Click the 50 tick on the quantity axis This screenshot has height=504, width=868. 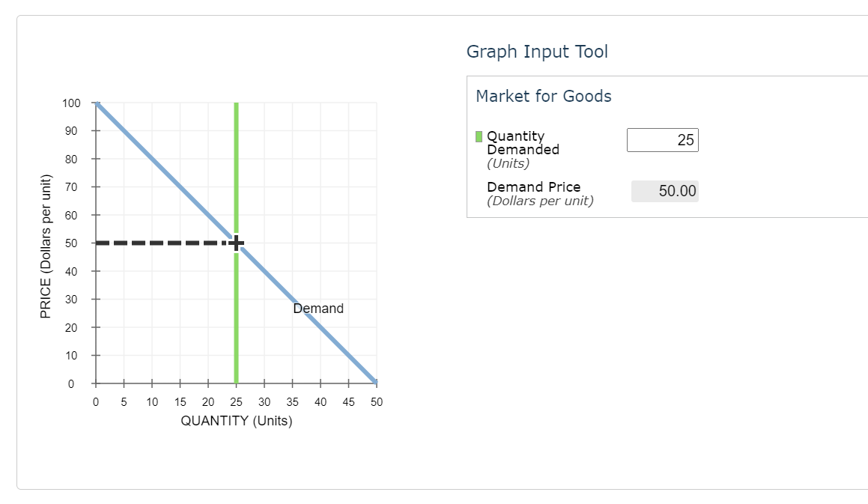tap(377, 401)
